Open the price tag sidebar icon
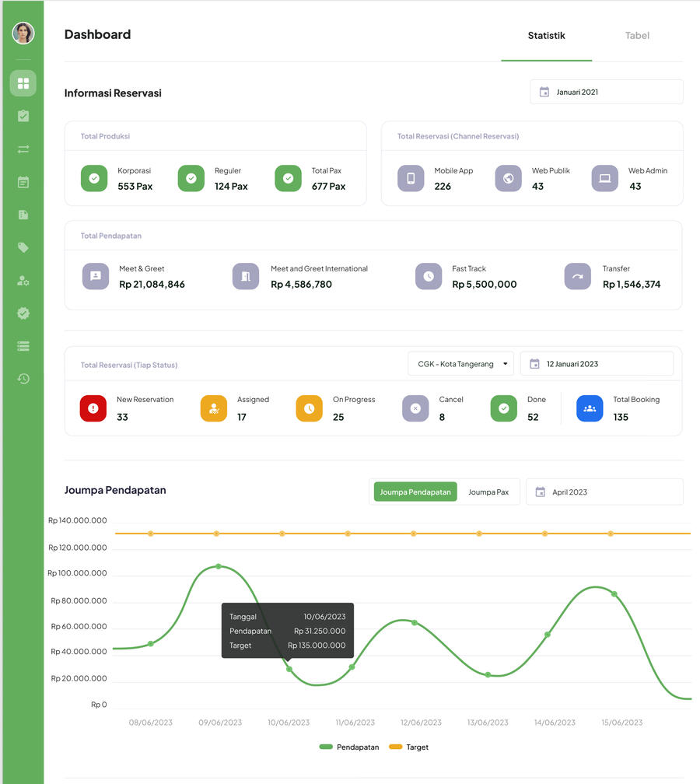Screen dimensions: 700x784 [x=23, y=247]
